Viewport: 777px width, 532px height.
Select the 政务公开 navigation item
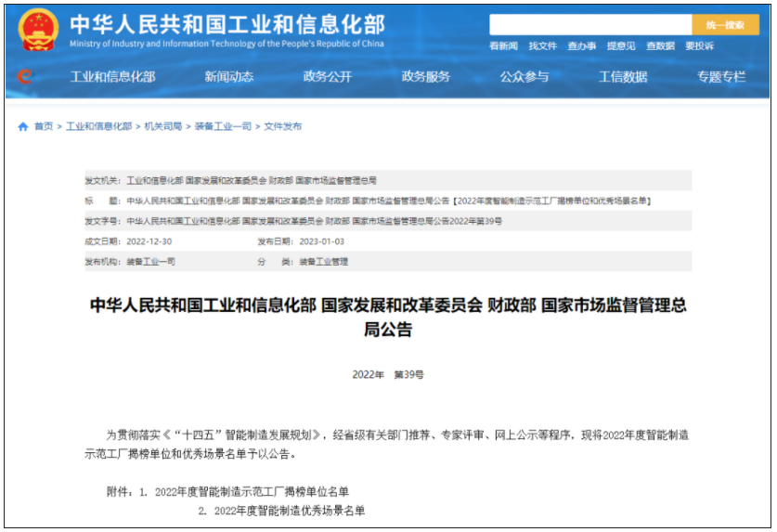point(328,77)
